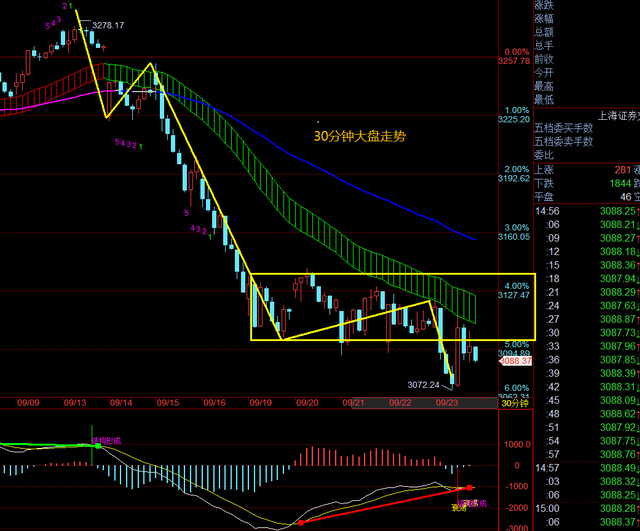Select the 09/13 date label
640x531 pixels.
75,403
